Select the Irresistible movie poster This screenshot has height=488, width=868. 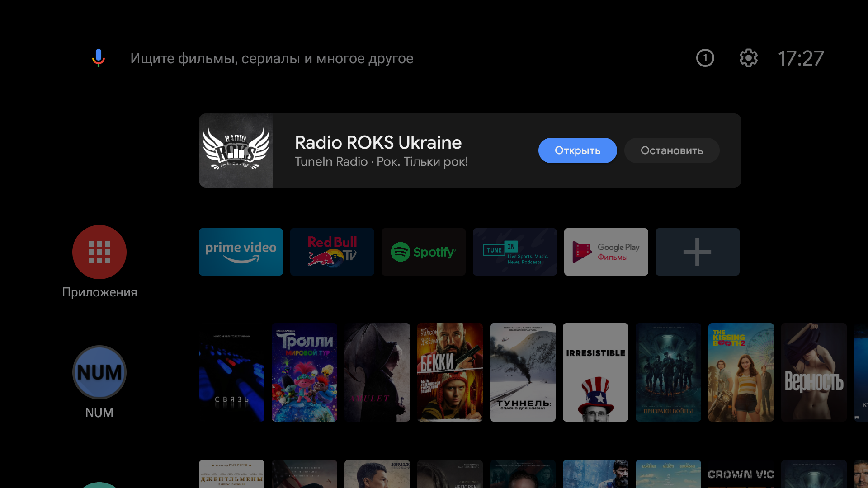point(595,372)
